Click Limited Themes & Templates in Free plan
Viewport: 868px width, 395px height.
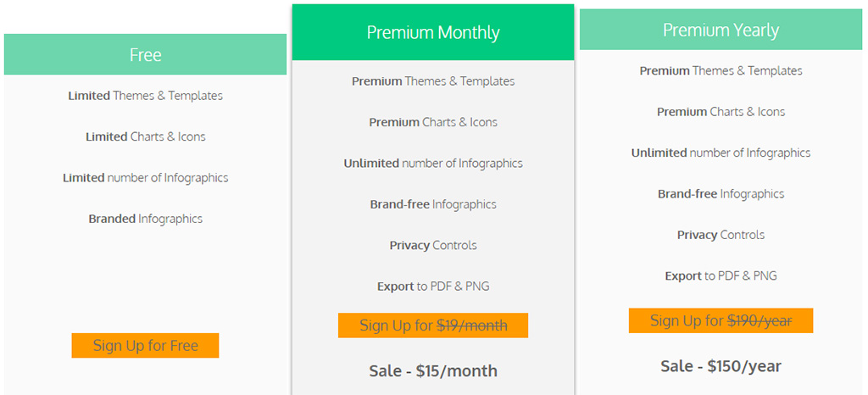point(145,96)
